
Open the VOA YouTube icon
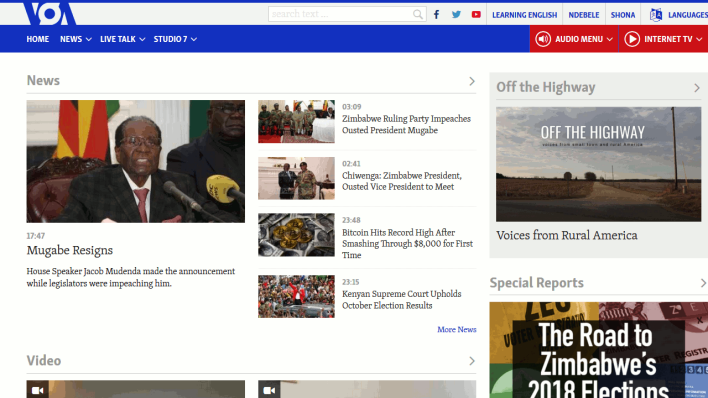point(476,14)
